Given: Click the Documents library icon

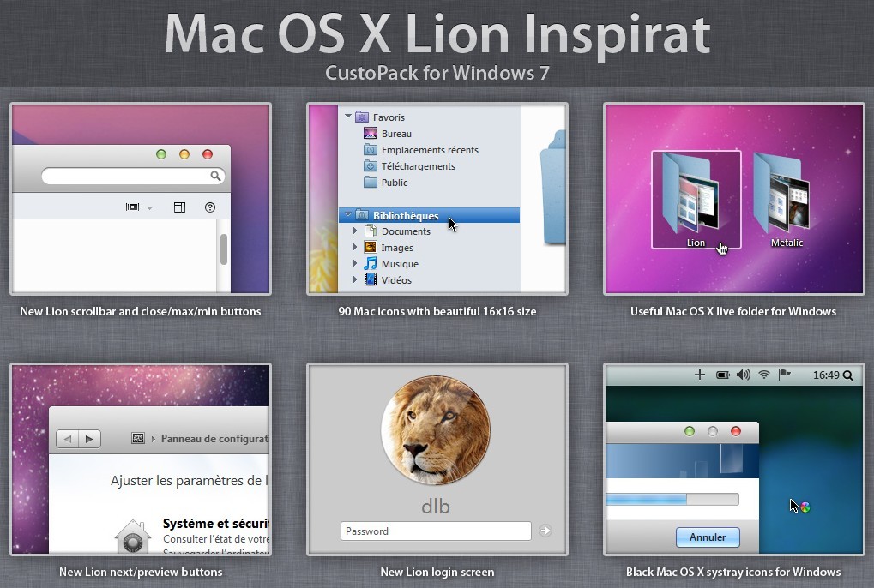Looking at the screenshot, I should point(371,231).
